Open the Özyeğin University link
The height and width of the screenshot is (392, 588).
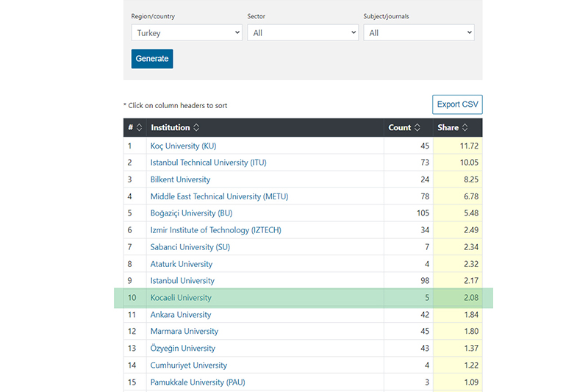pos(183,349)
